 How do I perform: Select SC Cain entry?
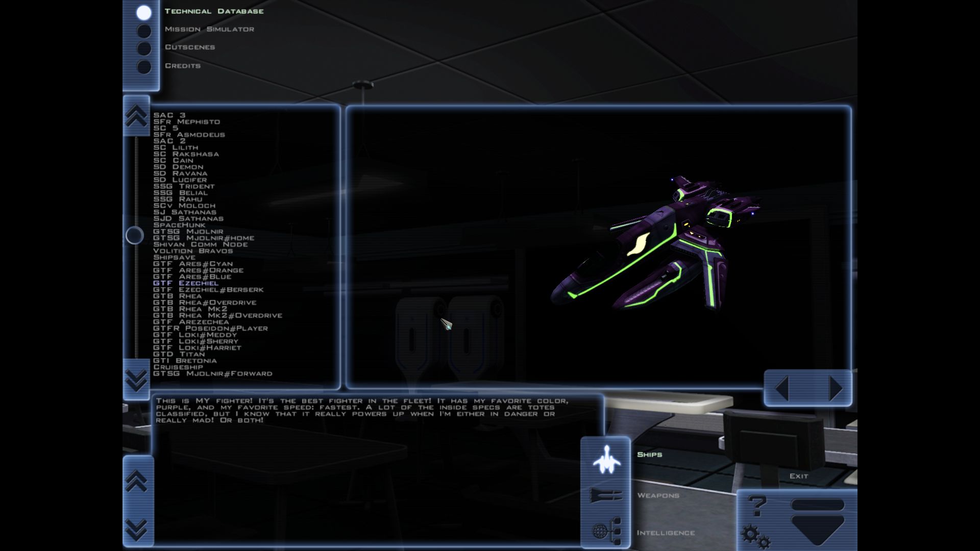click(174, 161)
